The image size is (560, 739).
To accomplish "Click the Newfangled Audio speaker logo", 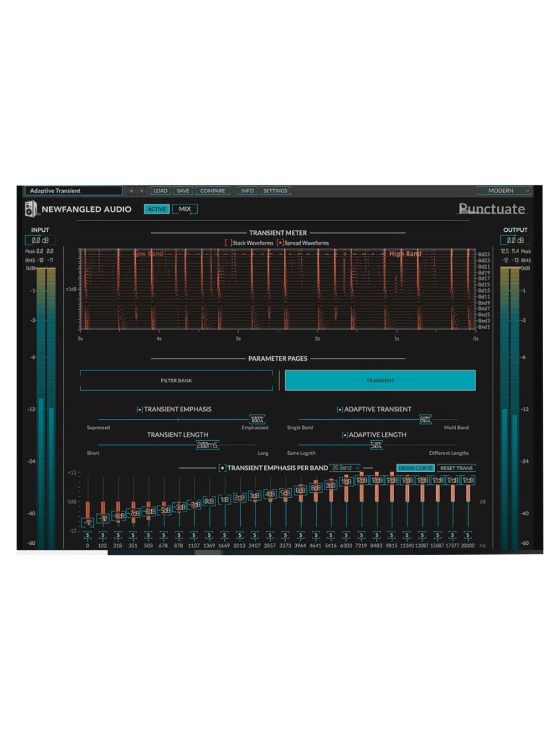I will click(x=31, y=209).
